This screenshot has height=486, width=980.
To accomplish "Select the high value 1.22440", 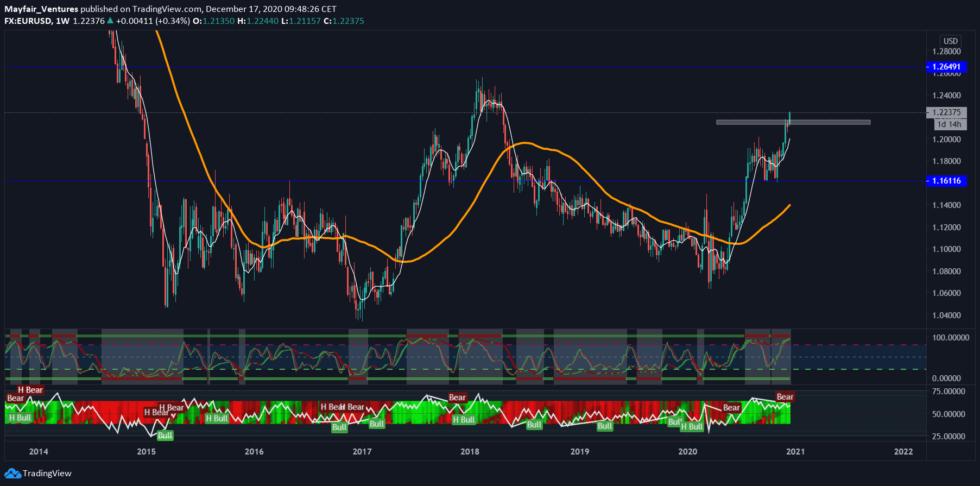I will [262, 21].
